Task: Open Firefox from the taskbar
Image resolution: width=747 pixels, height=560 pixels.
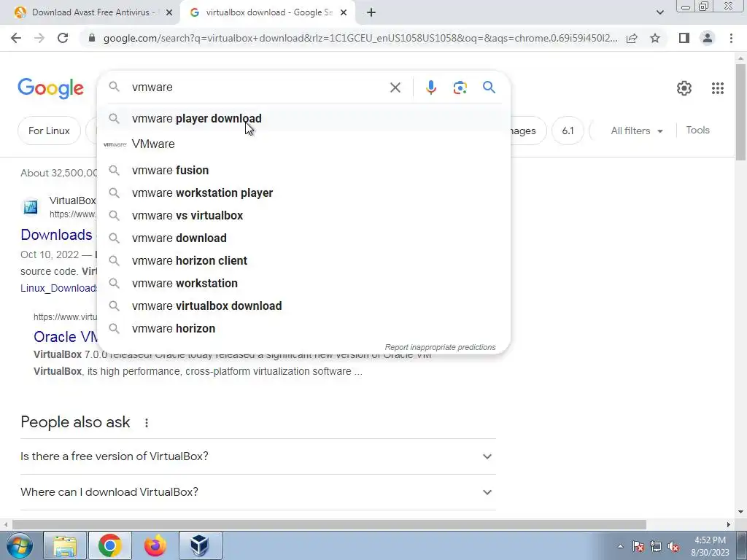Action: click(x=155, y=545)
